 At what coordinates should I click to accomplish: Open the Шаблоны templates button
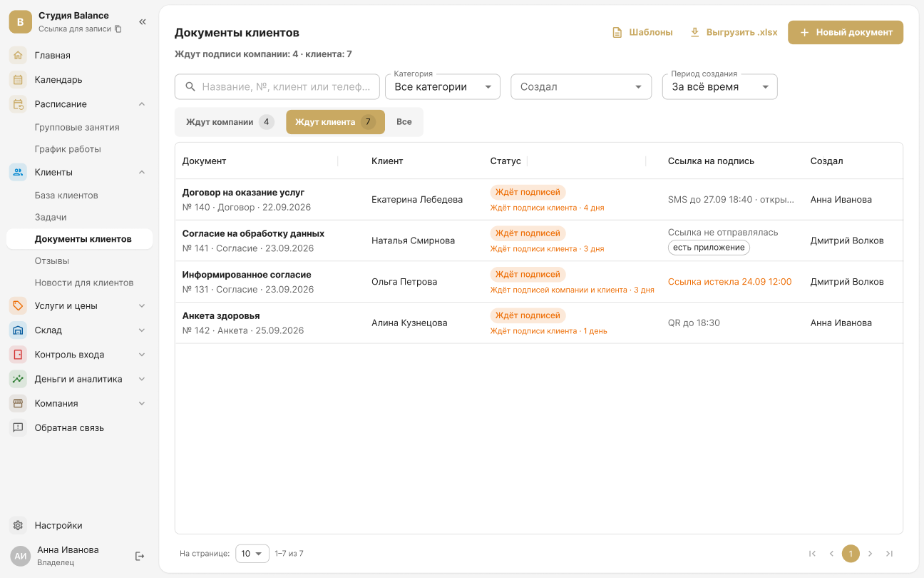coord(642,32)
